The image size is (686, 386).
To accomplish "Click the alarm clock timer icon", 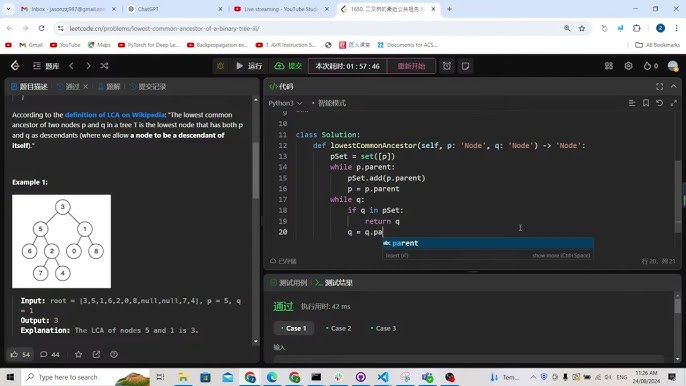I will coord(447,66).
